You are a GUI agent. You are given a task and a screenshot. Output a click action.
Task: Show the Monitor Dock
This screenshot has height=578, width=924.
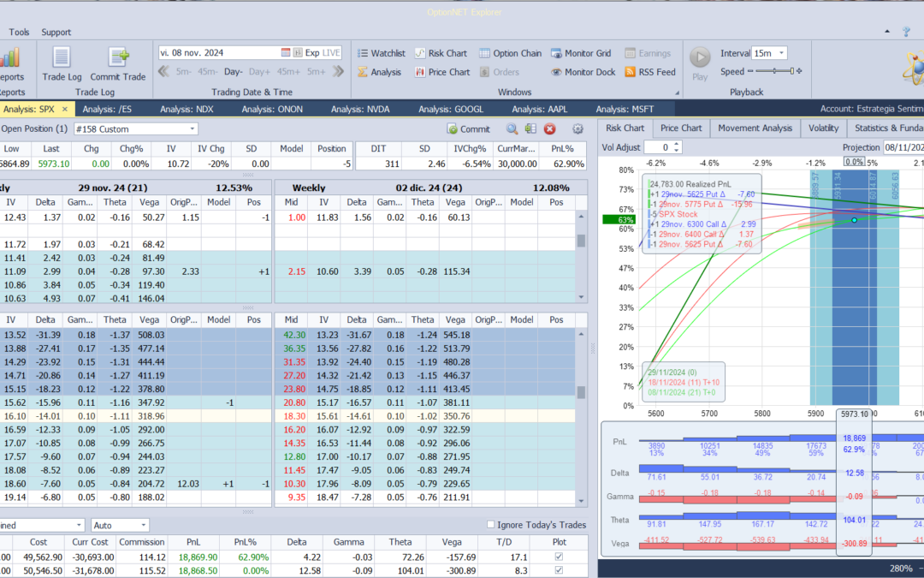583,72
